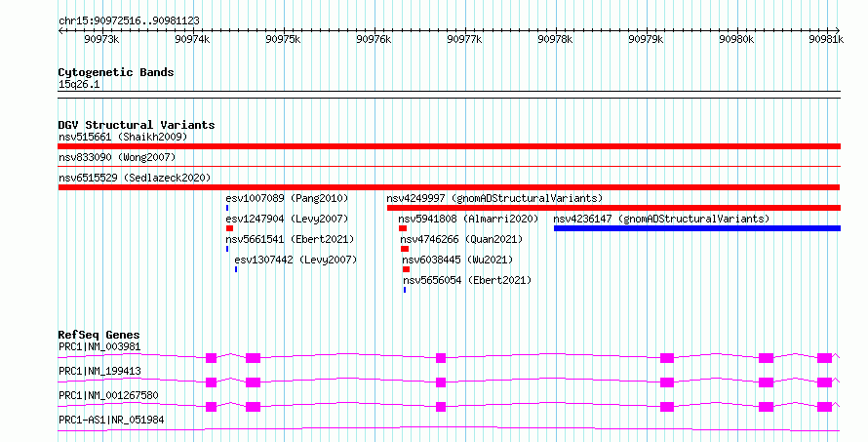Click the blue bar of nsv4236147
Viewport: 868px width, 442px height.
[697, 228]
